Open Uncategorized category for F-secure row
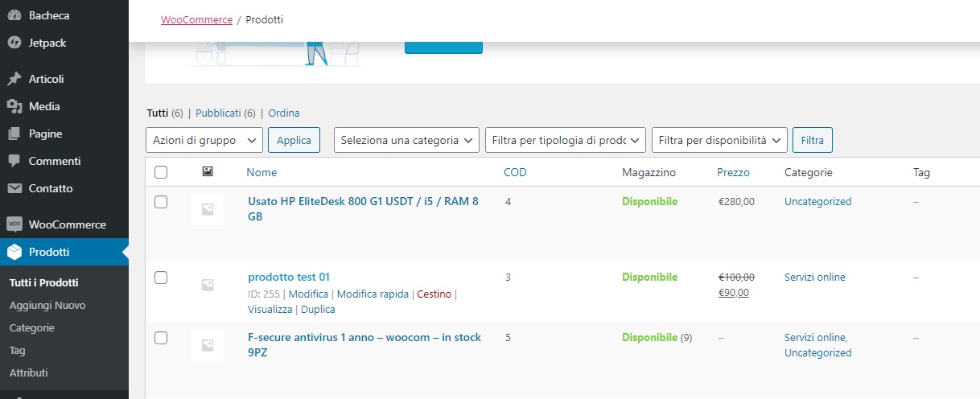Image resolution: width=980 pixels, height=399 pixels. [817, 353]
